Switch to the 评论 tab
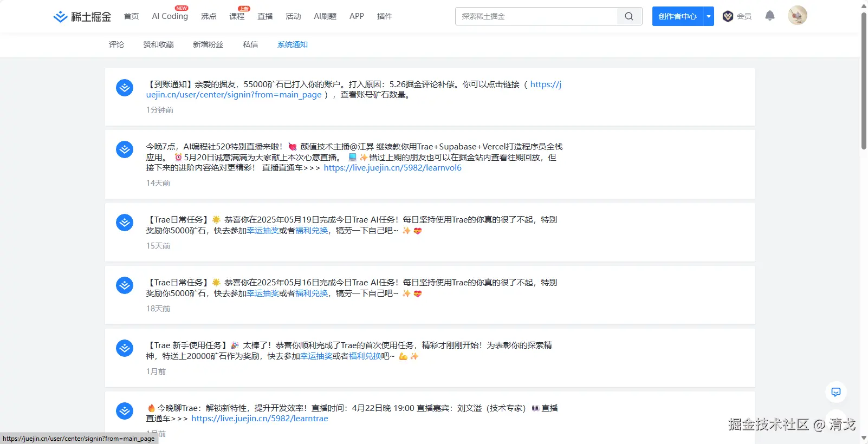This screenshot has width=868, height=444. [x=116, y=44]
